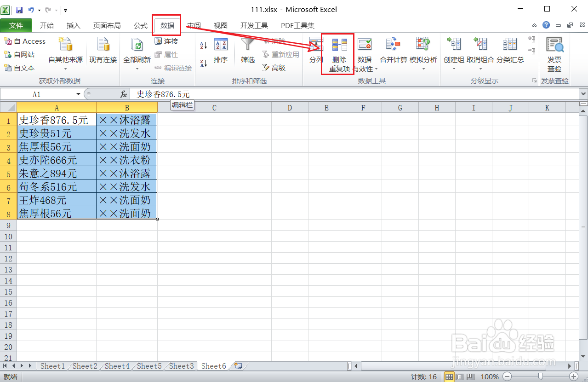Open Sheet3 worksheet tab

coord(181,366)
